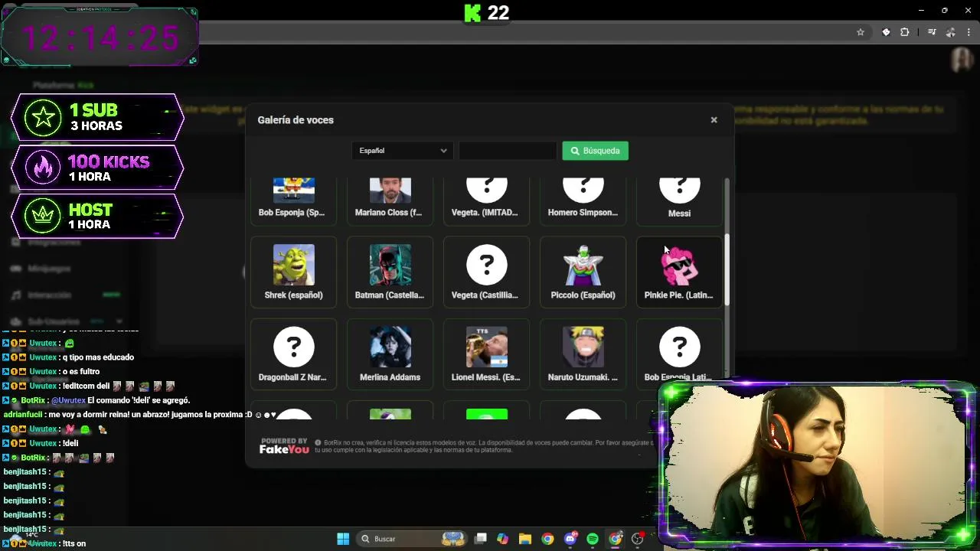980x551 pixels.
Task: Click the green Búsqueda button
Action: 595,151
